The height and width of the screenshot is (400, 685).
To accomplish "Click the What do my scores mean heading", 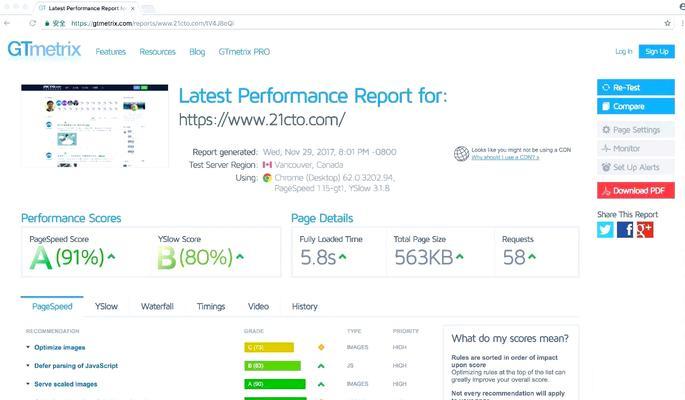I will [510, 338].
